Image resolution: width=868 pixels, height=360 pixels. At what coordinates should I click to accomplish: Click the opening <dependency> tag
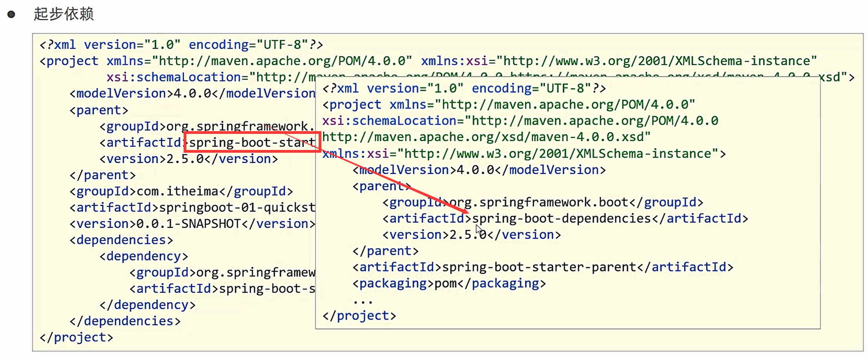point(144,256)
